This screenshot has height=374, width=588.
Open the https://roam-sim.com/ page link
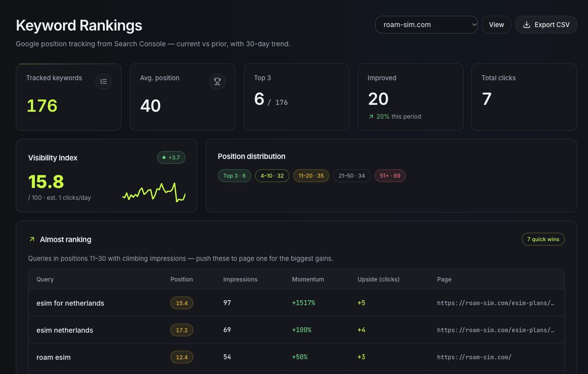[474, 357]
